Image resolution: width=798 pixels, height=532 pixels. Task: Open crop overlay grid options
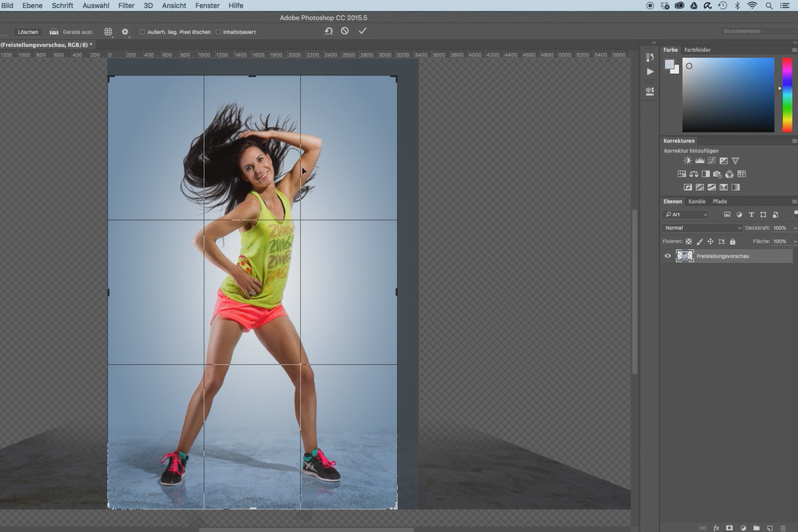click(108, 31)
